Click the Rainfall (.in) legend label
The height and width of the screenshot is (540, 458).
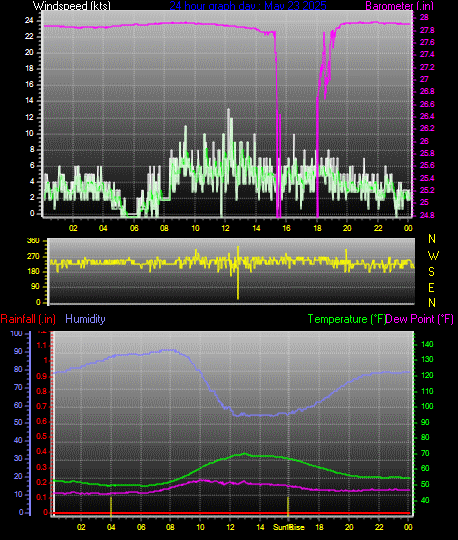coord(28,319)
